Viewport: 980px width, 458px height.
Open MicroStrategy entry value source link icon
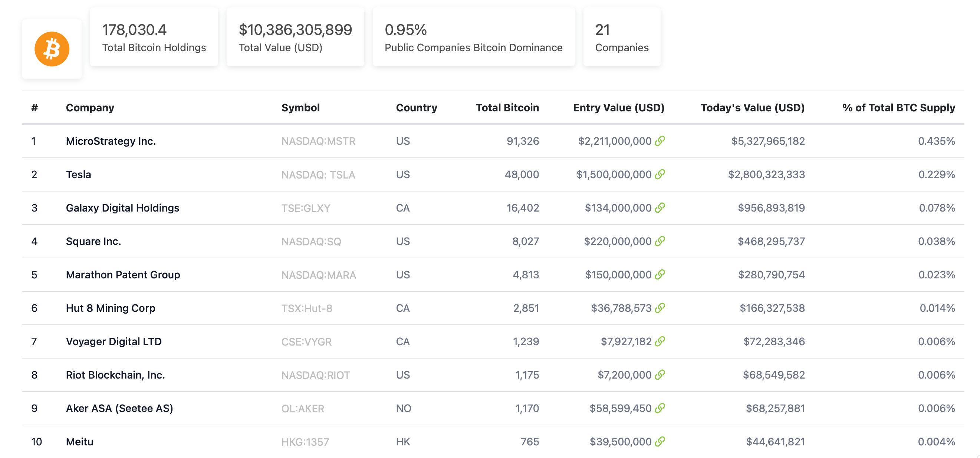click(x=660, y=141)
